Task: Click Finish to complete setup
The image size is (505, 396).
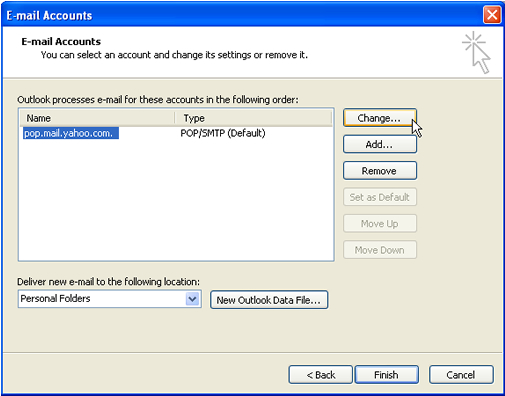Action: pyautogui.click(x=386, y=375)
